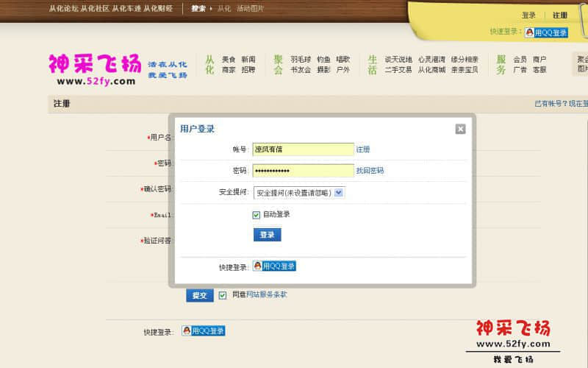
Task: Open the 注册 link beside the 帐号 field
Action: (x=362, y=149)
